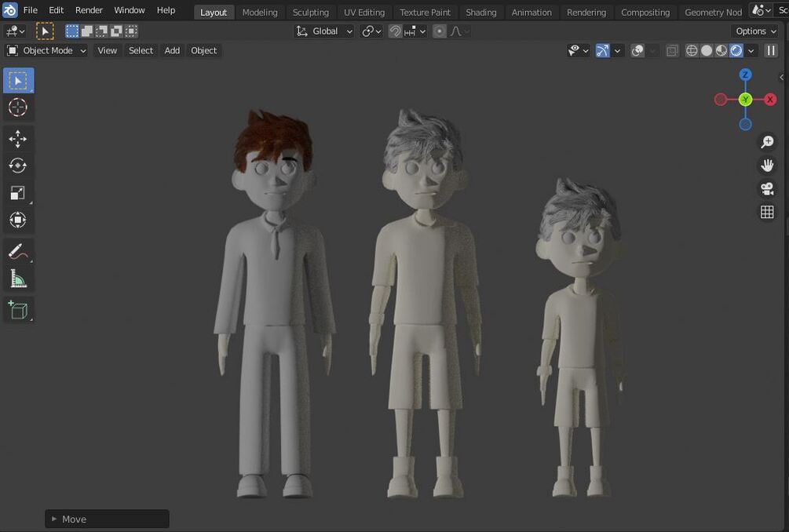Image resolution: width=789 pixels, height=532 pixels.
Task: Activate the Rotate tool
Action: tap(18, 166)
